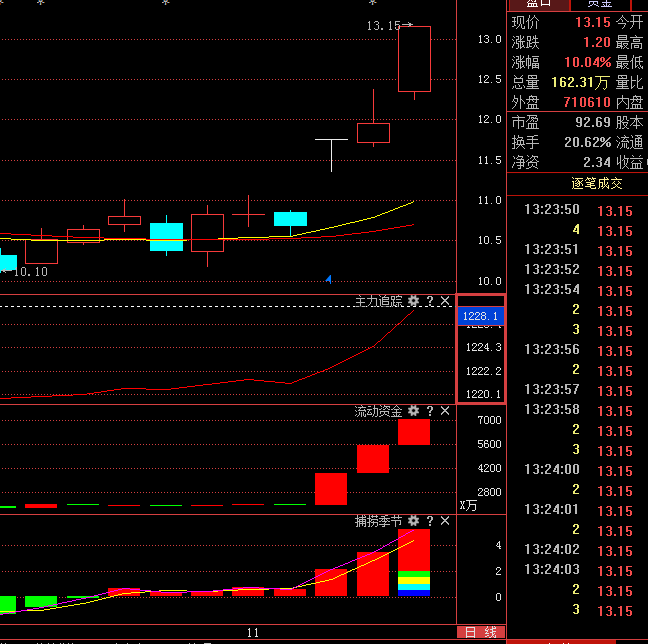
Task: Select the 主力追踪 indicator label
Action: click(x=378, y=301)
